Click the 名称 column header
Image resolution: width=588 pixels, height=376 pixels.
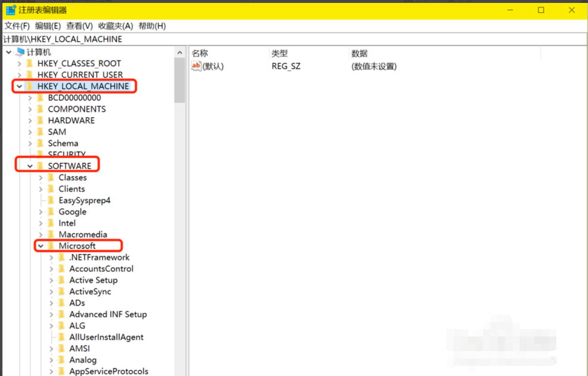click(200, 53)
